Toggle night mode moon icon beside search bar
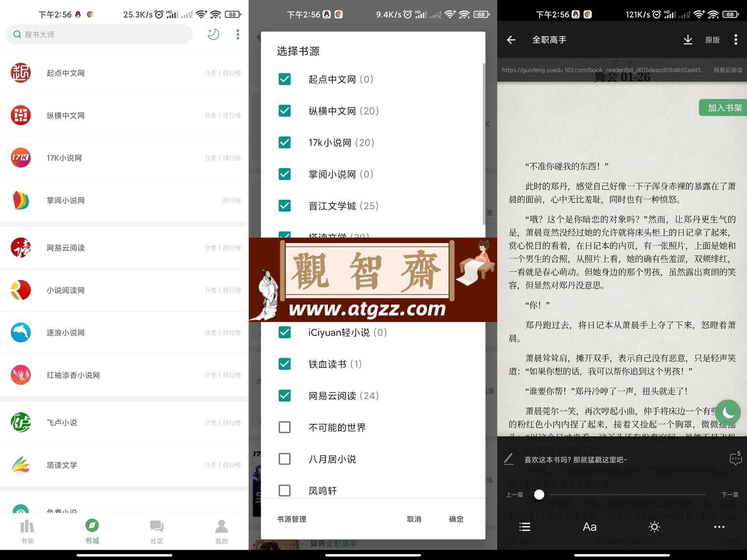The height and width of the screenshot is (560, 747). coord(213,34)
